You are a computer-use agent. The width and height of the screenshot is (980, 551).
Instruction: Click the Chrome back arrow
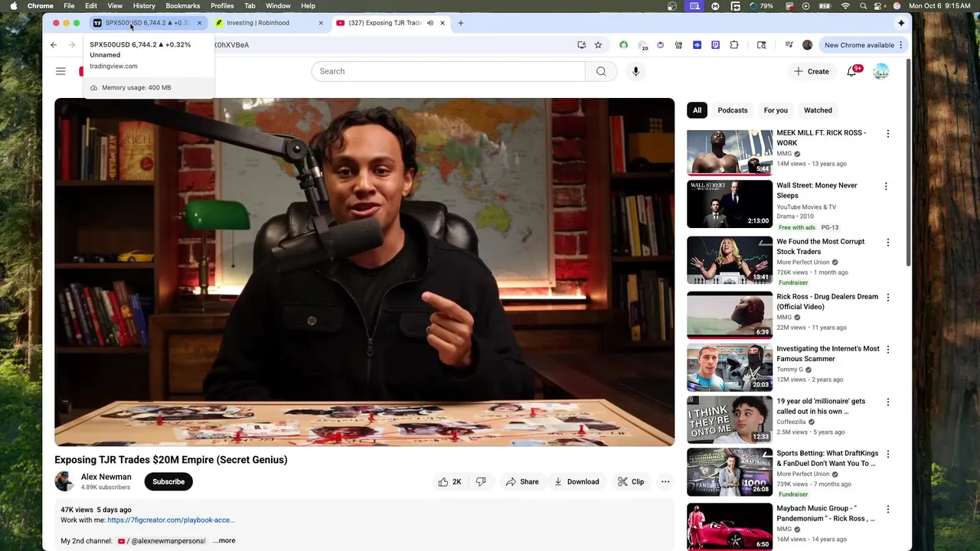click(54, 45)
